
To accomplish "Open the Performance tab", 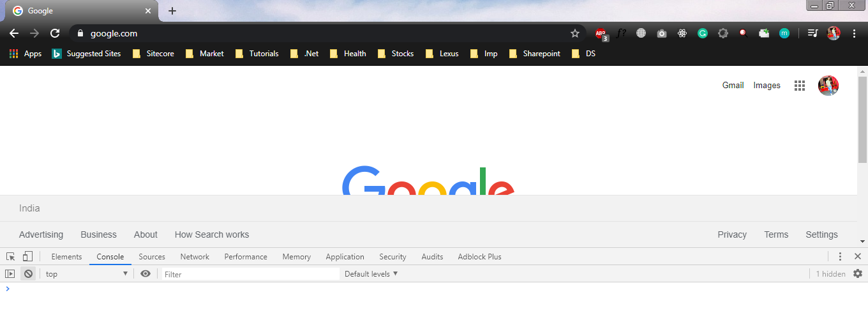I will [246, 257].
